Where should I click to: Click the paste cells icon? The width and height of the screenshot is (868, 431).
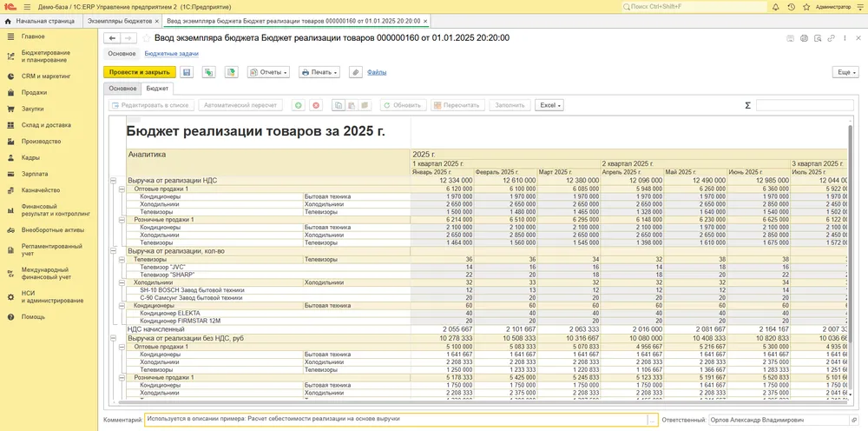pyautogui.click(x=351, y=105)
